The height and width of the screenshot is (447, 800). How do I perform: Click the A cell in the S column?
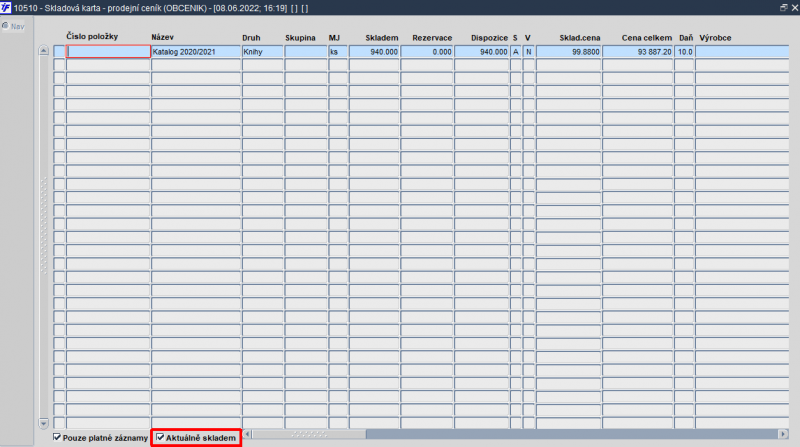(x=516, y=52)
